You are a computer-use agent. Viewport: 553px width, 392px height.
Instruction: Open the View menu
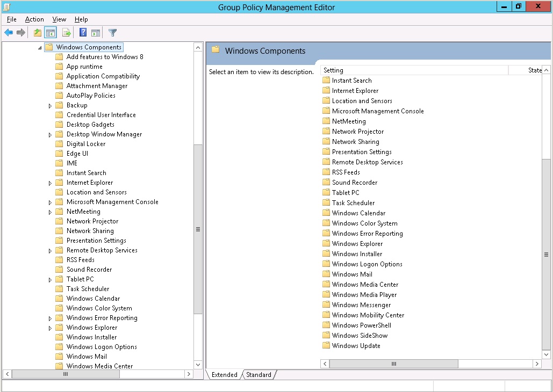point(59,19)
